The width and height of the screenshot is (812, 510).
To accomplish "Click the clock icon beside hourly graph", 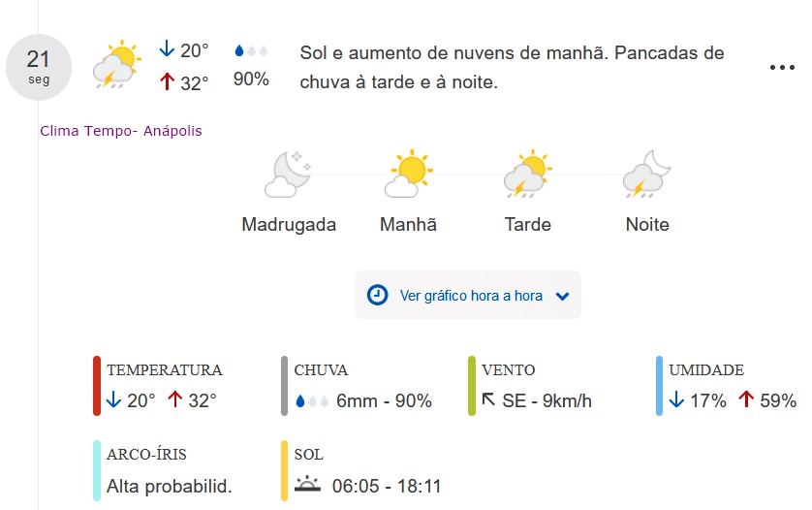I will click(378, 295).
